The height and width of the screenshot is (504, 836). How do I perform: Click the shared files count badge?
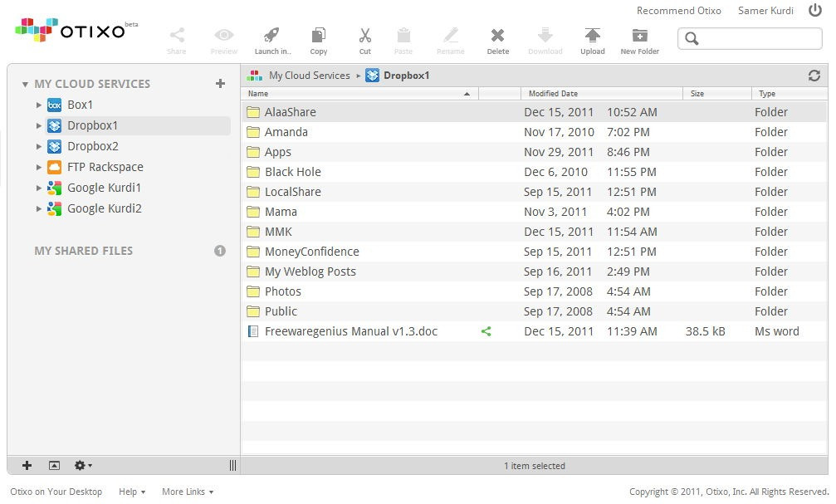(220, 251)
